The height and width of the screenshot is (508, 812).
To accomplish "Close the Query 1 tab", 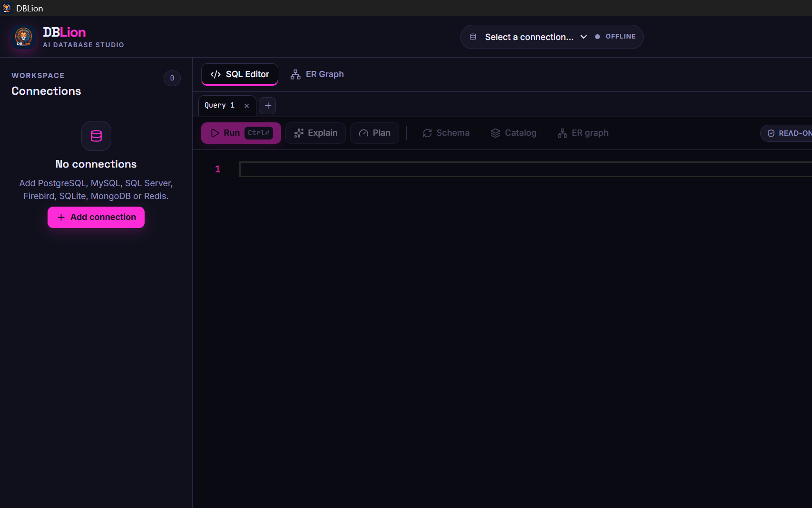I will (246, 106).
